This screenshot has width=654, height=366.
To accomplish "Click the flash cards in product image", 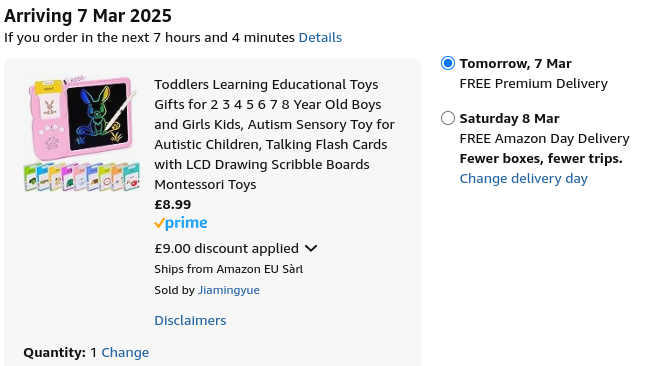I will click(81, 177).
